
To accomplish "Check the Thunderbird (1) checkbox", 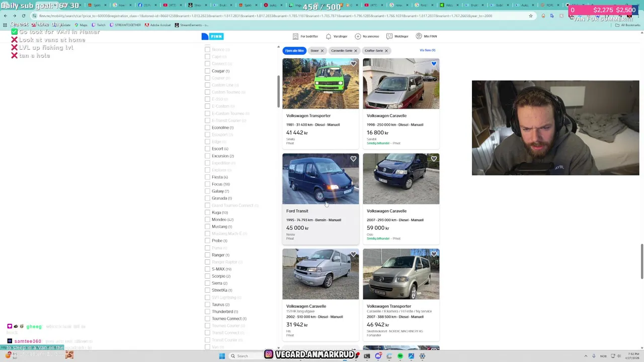I will click(207, 312).
